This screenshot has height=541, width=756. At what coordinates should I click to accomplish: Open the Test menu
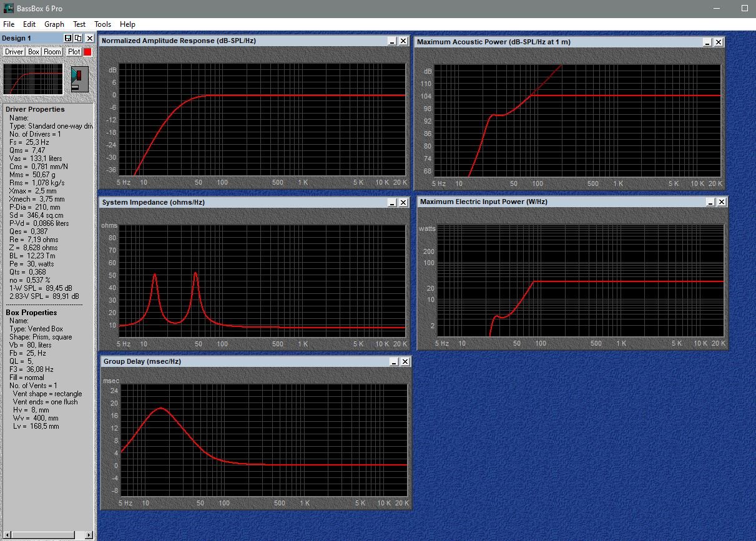point(79,24)
